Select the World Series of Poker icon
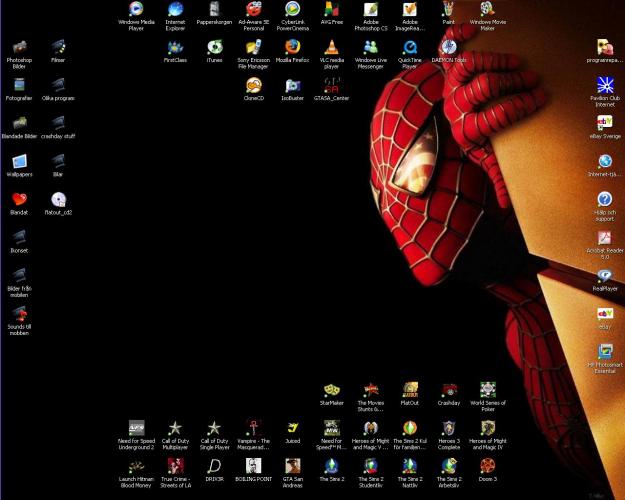Screen dimensions: 625x500 point(488,390)
